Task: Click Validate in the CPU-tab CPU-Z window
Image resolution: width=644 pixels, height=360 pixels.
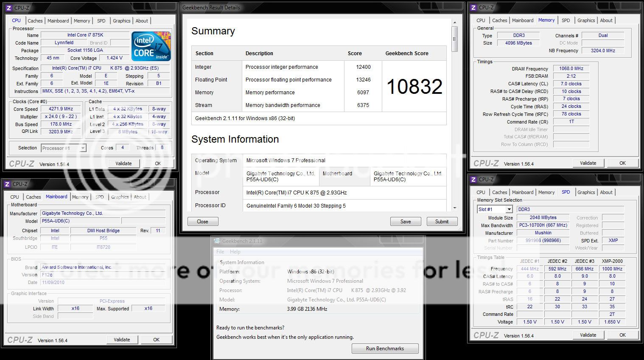Action: click(x=123, y=163)
